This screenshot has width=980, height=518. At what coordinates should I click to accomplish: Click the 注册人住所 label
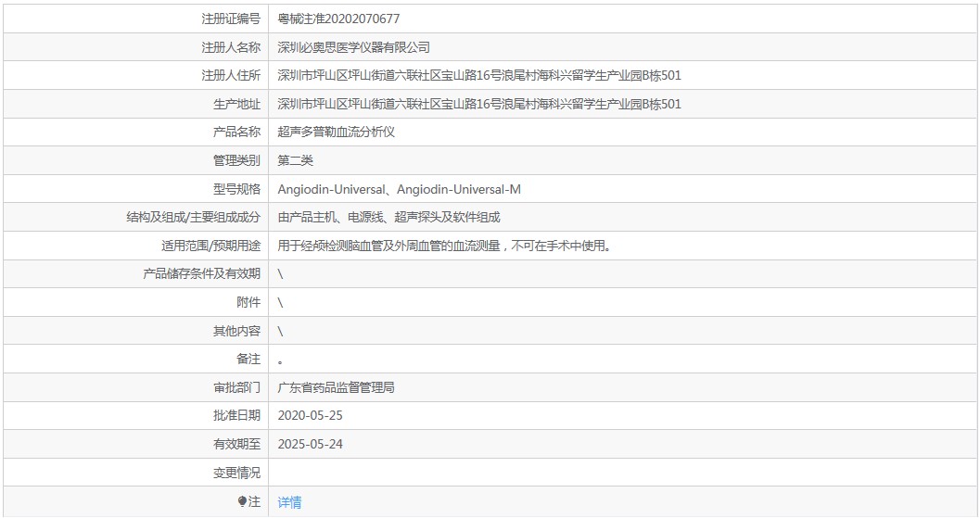pos(231,76)
